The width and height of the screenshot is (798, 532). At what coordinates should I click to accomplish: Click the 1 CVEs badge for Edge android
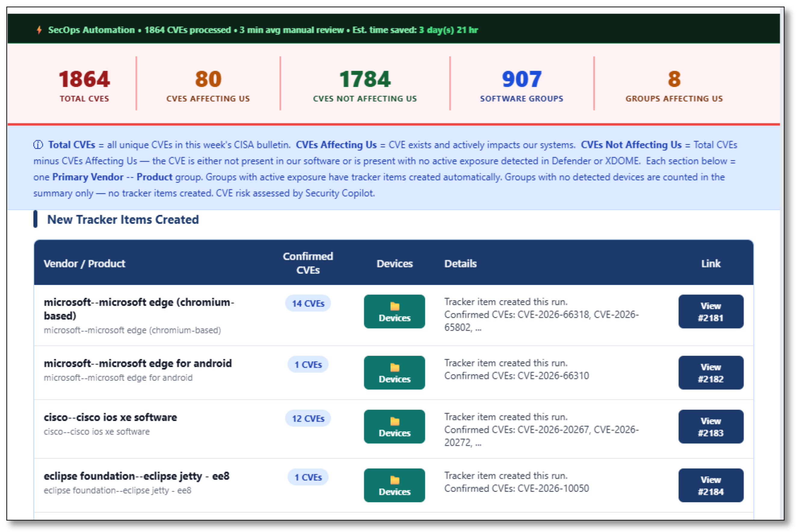click(308, 364)
